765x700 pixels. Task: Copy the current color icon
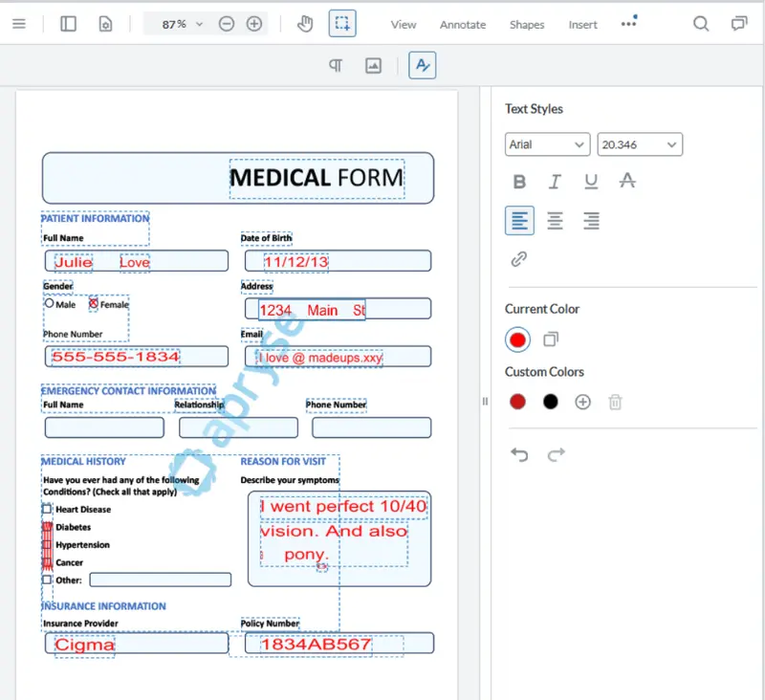pyautogui.click(x=551, y=339)
